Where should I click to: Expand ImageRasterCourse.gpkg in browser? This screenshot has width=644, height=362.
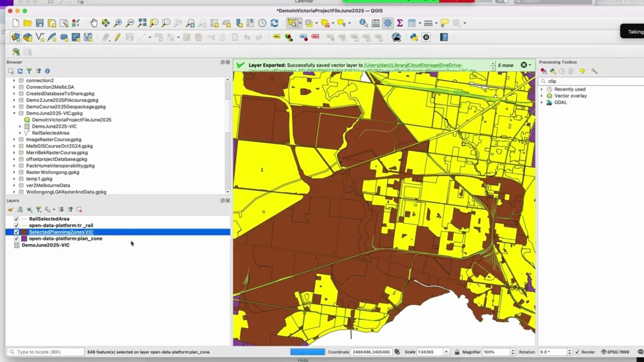click(x=14, y=140)
